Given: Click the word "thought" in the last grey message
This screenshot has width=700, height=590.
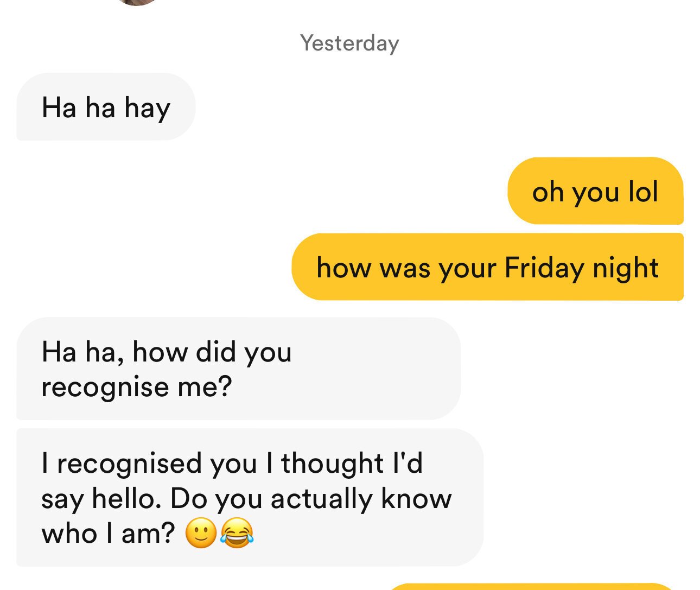Looking at the screenshot, I should click(332, 463).
